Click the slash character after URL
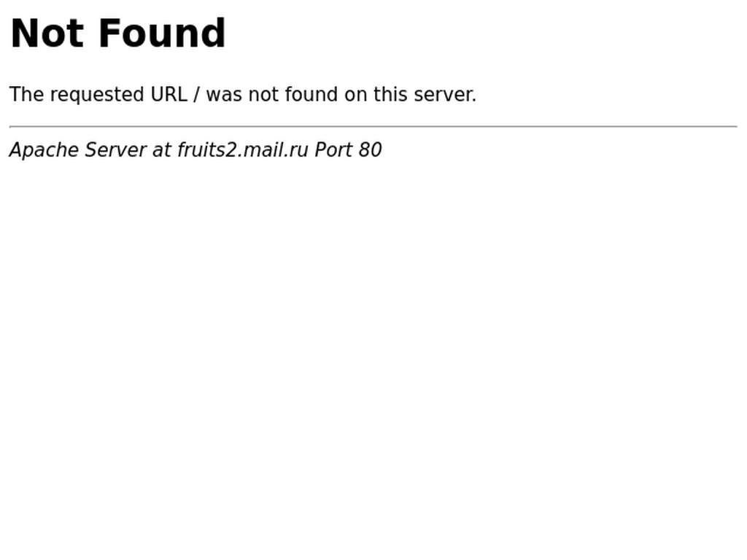747x560 pixels. [x=196, y=95]
